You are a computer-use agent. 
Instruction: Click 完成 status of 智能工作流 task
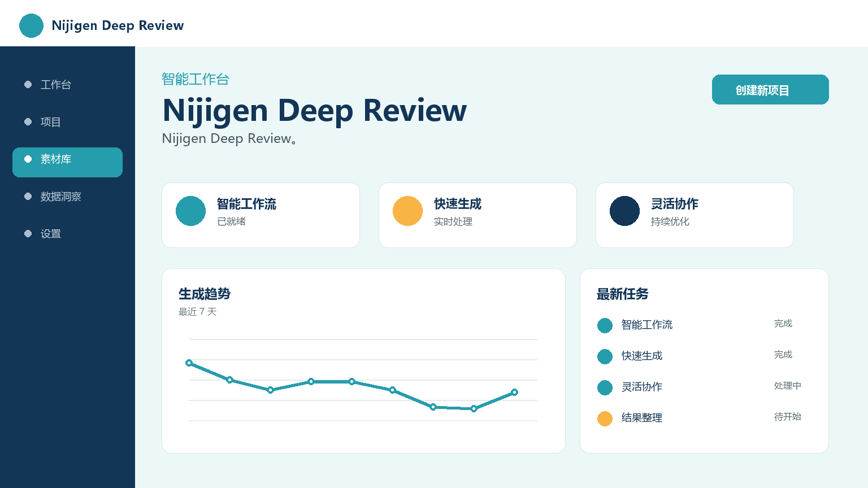(783, 324)
